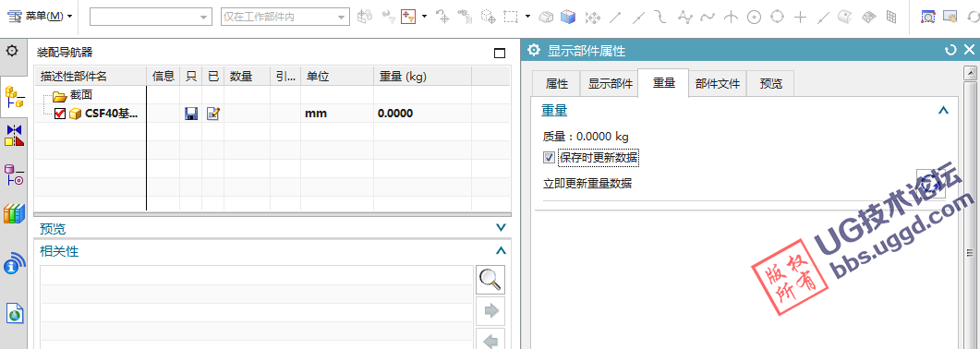Collapse the 相关性 section

tap(500, 250)
